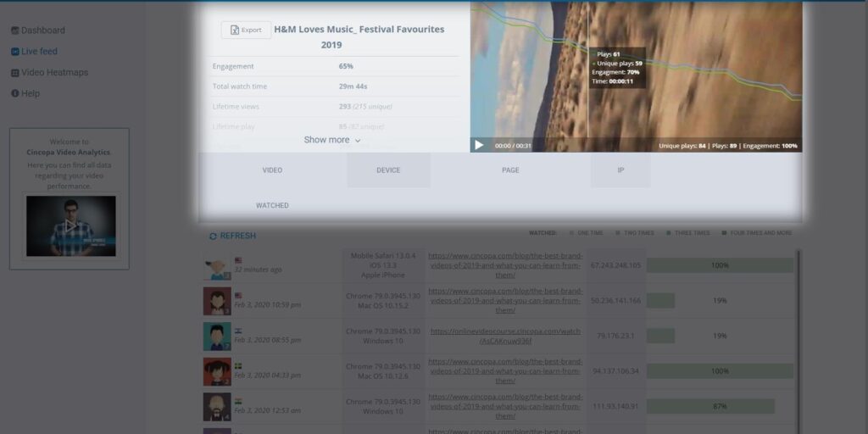Select Live feed in the sidebar

[39, 52]
